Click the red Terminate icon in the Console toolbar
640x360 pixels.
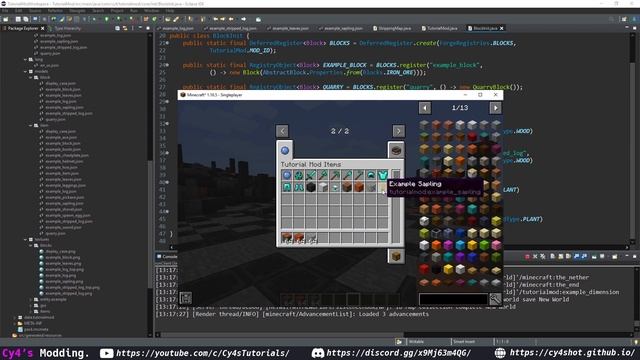pos(527,256)
